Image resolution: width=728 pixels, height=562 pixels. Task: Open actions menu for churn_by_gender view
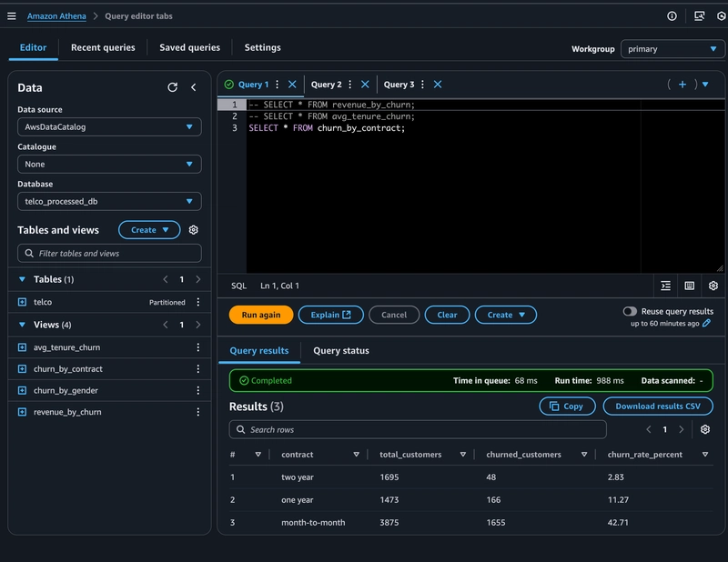click(x=197, y=391)
